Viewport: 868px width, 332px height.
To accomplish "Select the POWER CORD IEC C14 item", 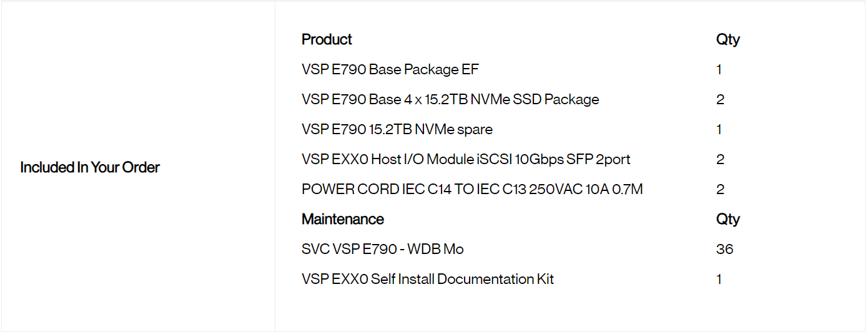I will 471,189.
